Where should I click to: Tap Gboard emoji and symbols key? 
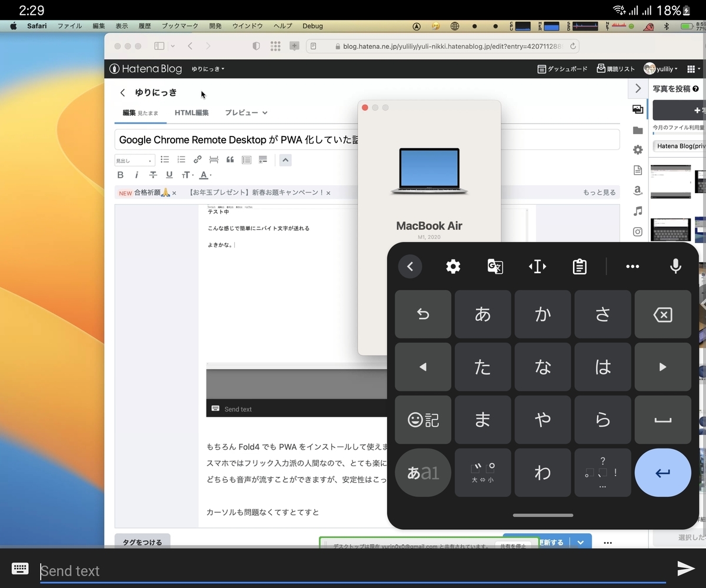pos(423,420)
